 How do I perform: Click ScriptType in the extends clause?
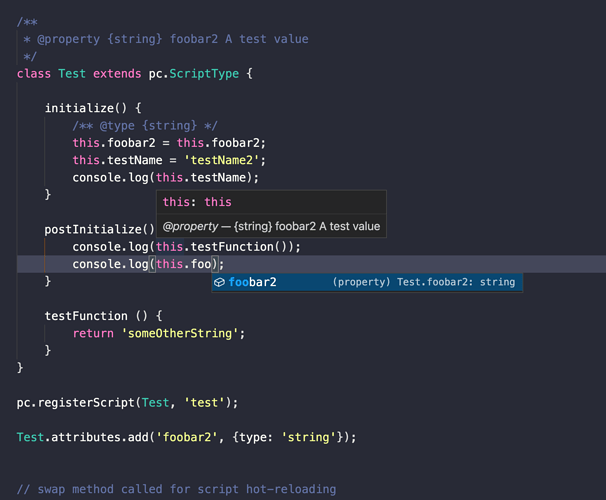pyautogui.click(x=195, y=74)
